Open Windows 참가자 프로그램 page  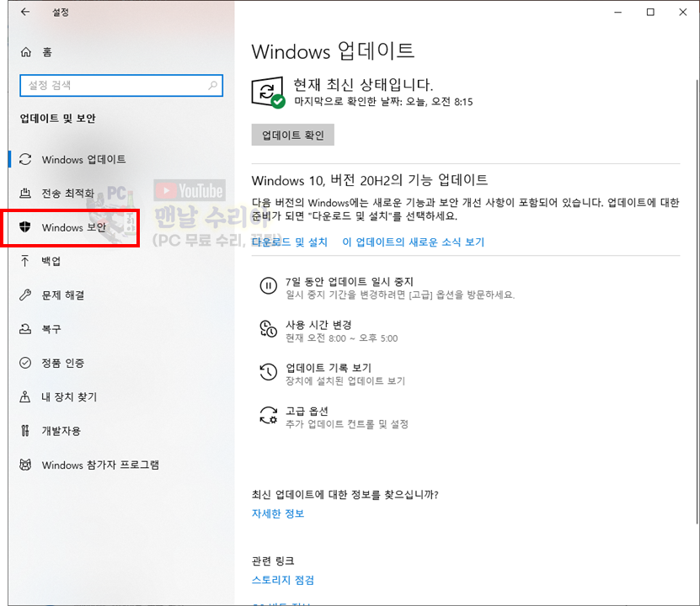click(x=100, y=465)
